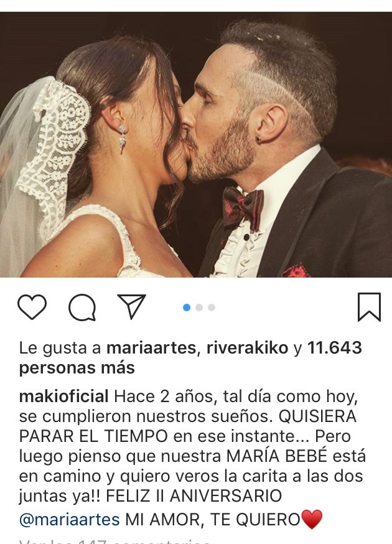Open the makioficial profile from the caption
The height and width of the screenshot is (544, 392).
[64, 396]
